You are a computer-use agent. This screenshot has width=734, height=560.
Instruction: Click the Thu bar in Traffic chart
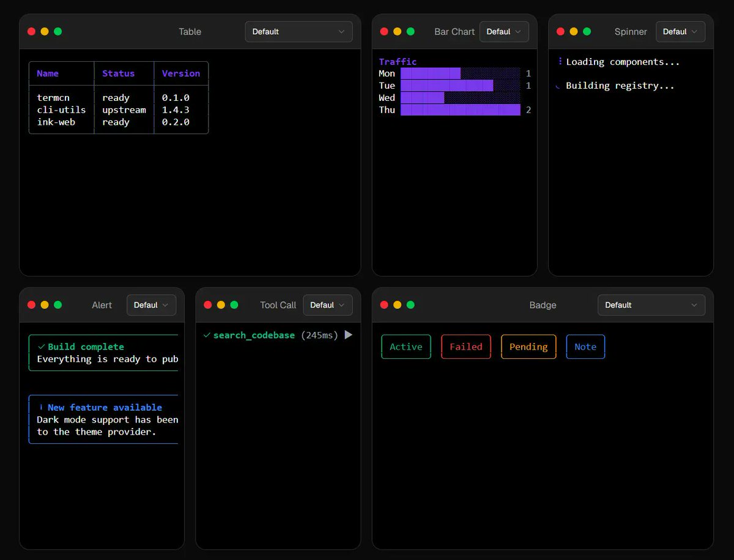pos(461,110)
